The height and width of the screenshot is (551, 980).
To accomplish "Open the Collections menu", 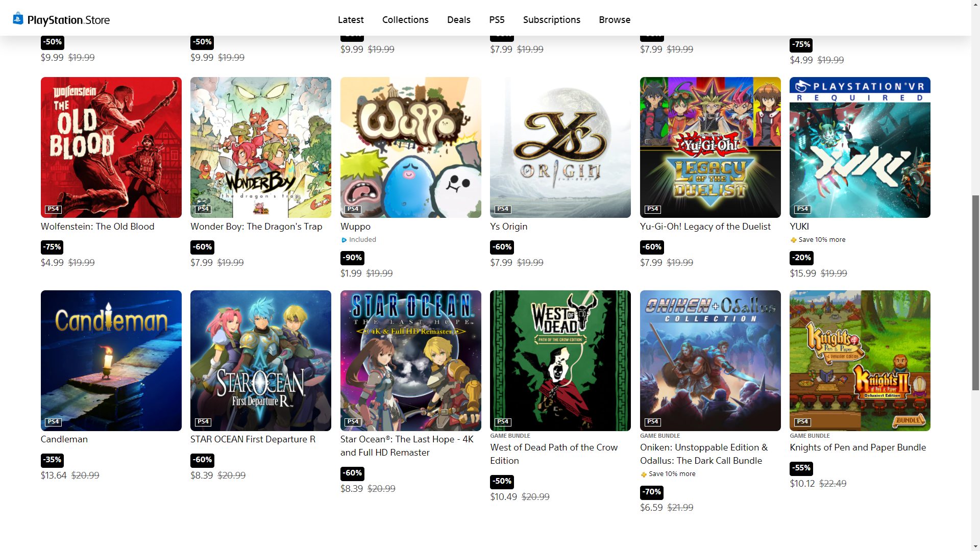I will (x=405, y=19).
